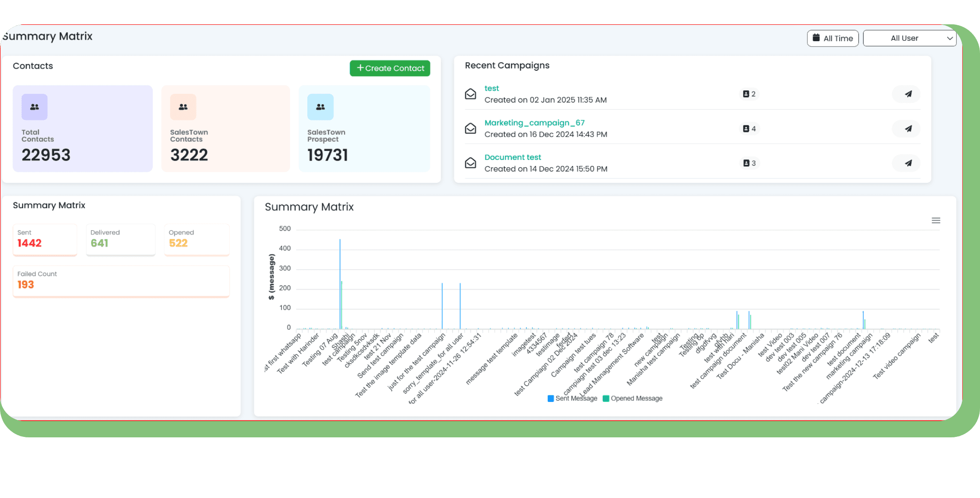The image size is (980, 498).
Task: Click send icon for Marketing_campaign_67
Action: 908,128
